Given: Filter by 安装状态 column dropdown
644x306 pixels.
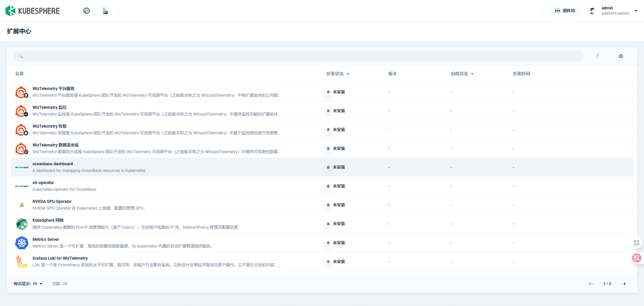Looking at the screenshot, I should (x=338, y=74).
